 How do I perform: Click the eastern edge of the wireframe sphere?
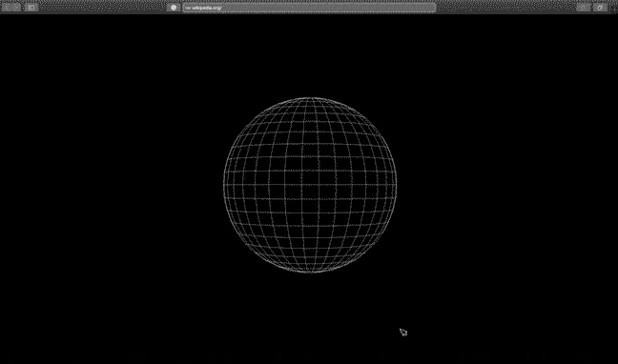click(x=396, y=185)
